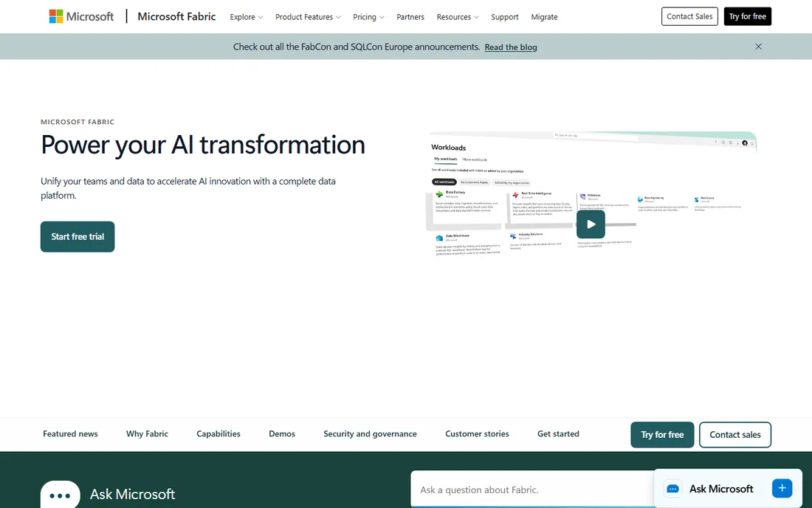
Task: Switch to Security and governance tab
Action: click(x=370, y=434)
